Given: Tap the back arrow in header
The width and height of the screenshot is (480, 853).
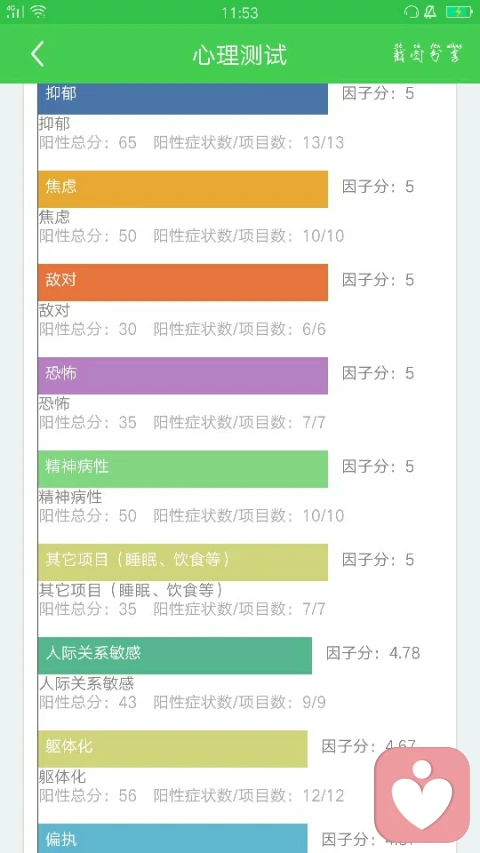Looking at the screenshot, I should point(37,54).
